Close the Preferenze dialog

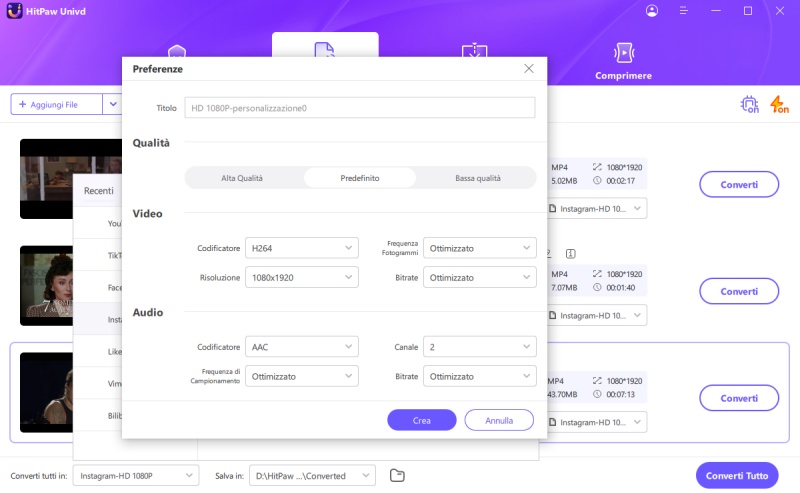coord(529,69)
